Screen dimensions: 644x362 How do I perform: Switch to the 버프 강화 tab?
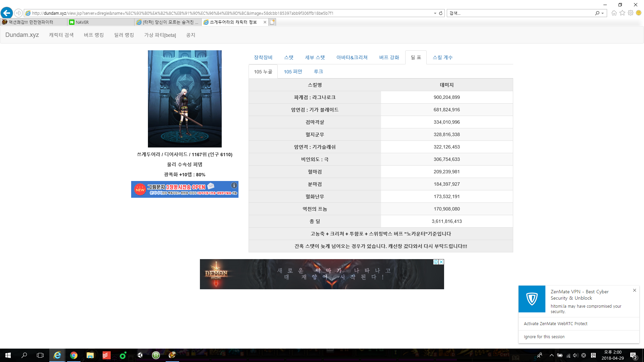pos(389,57)
